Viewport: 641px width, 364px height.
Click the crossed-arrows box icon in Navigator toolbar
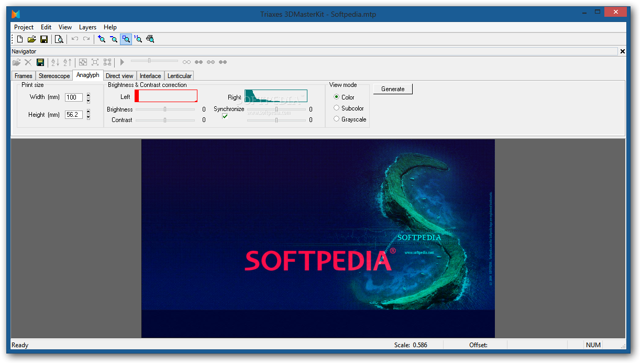click(x=83, y=62)
